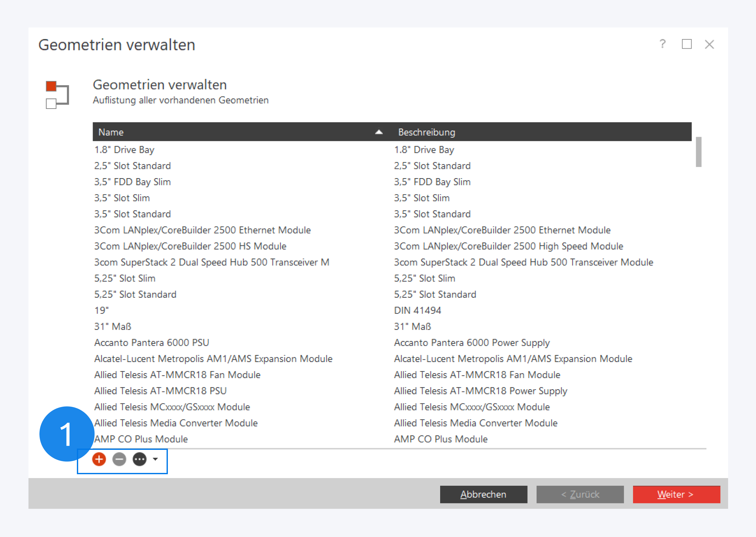Toggle sort arrow in Name column
This screenshot has height=537, width=756.
[x=379, y=132]
